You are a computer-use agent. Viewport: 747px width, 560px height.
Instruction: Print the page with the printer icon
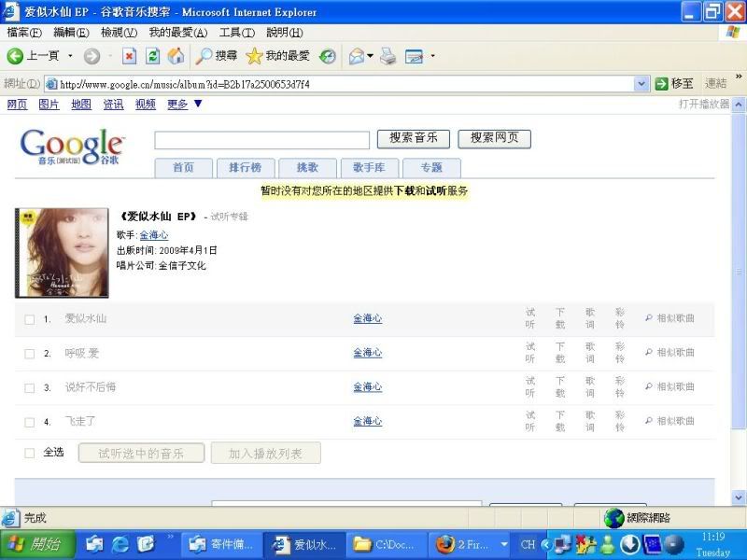388,56
